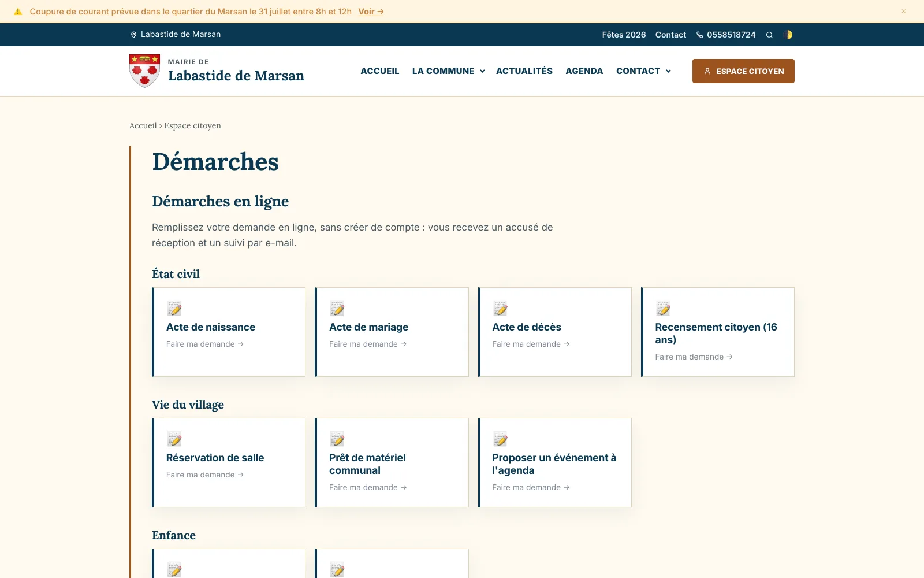The width and height of the screenshot is (924, 578).
Task: Click the notepad icon on Réservation de salle card
Action: click(174, 439)
